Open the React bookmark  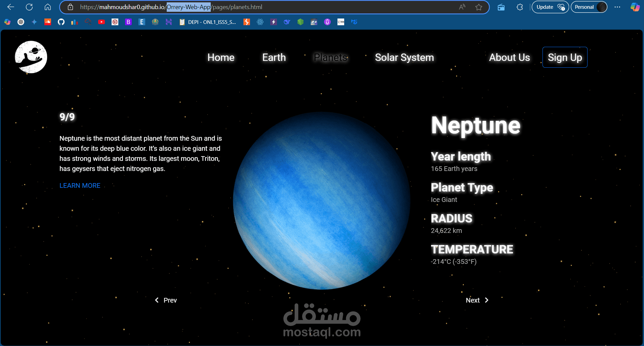pos(260,22)
